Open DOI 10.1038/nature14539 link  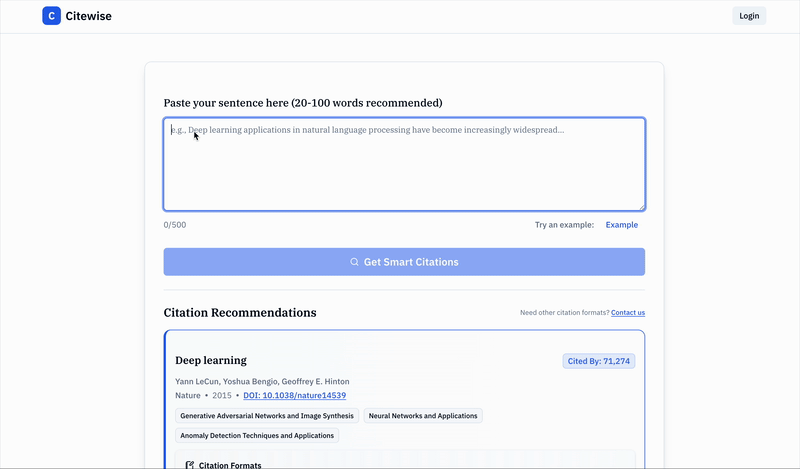293,396
